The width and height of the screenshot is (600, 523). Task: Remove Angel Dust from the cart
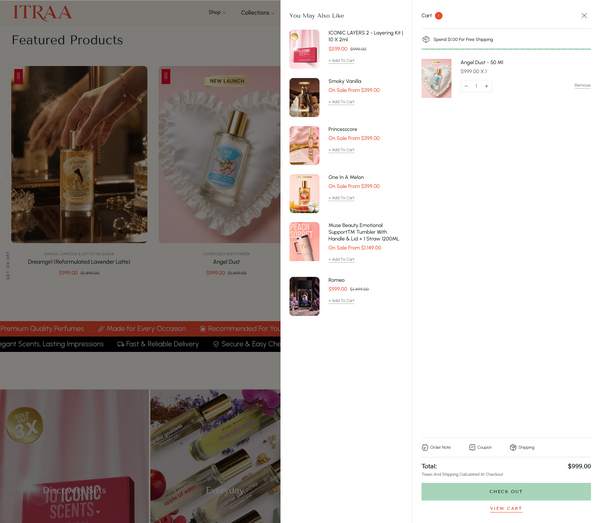[582, 85]
